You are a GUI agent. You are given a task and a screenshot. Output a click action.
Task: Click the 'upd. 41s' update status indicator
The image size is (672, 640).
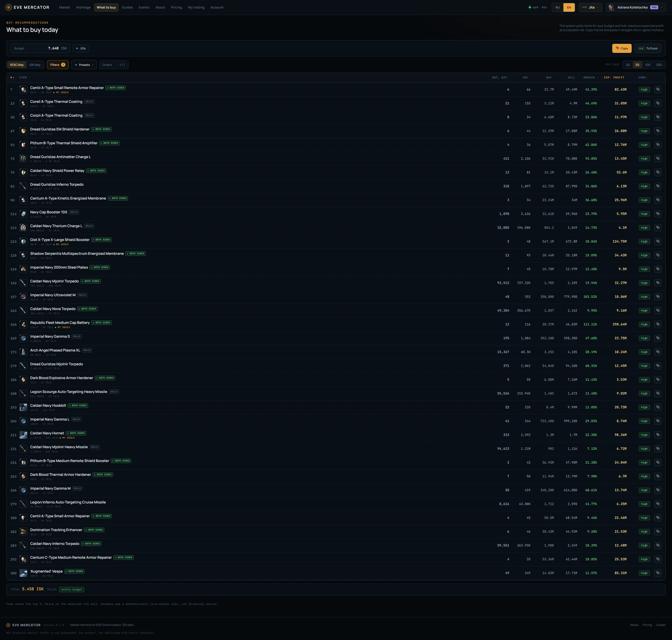(x=538, y=7)
